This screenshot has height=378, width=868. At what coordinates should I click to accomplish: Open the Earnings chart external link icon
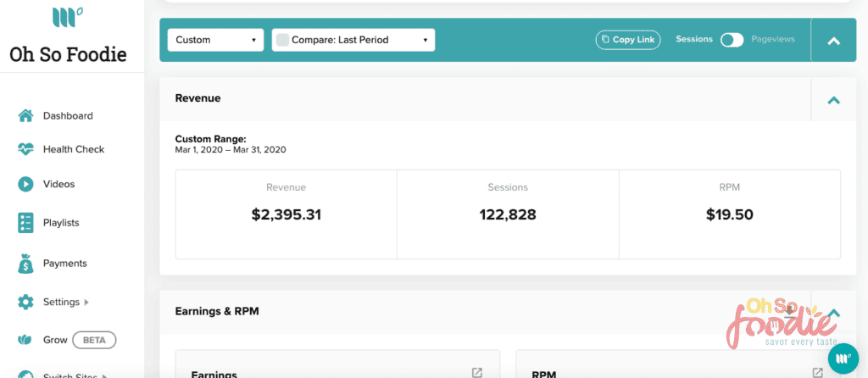(x=476, y=372)
